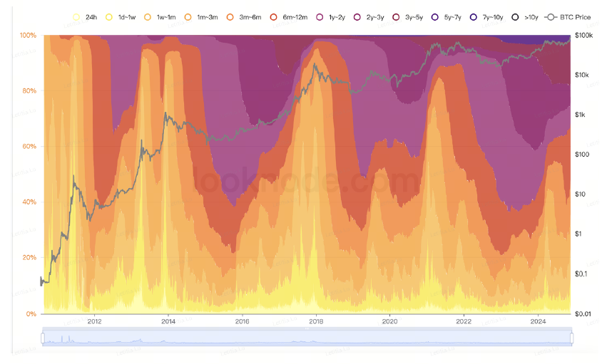Screen dimensions: 607x364
Task: Click the 3y~5y legend marker icon
Action: point(395,16)
